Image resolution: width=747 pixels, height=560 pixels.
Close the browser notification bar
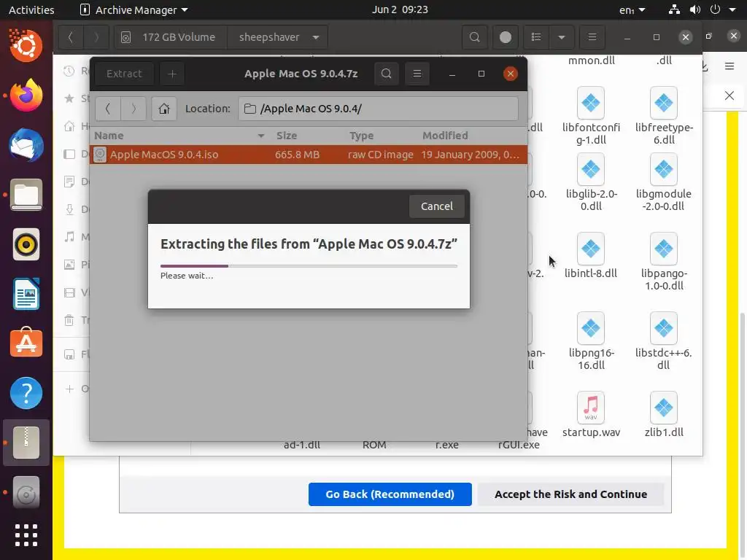[729, 96]
